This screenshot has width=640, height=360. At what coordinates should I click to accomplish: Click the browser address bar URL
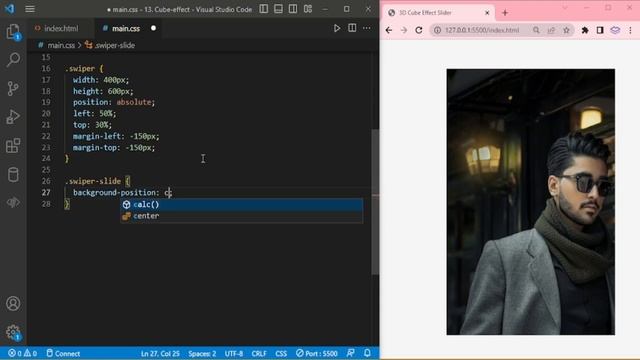click(482, 30)
